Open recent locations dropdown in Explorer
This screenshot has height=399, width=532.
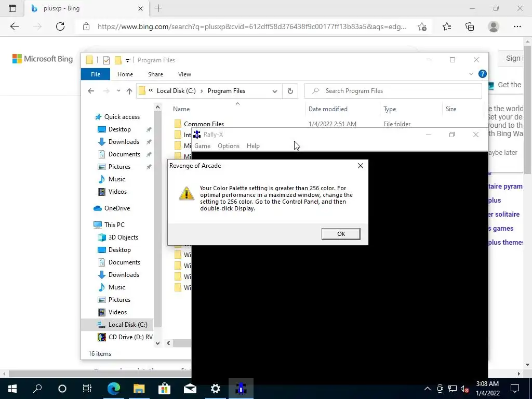[118, 91]
